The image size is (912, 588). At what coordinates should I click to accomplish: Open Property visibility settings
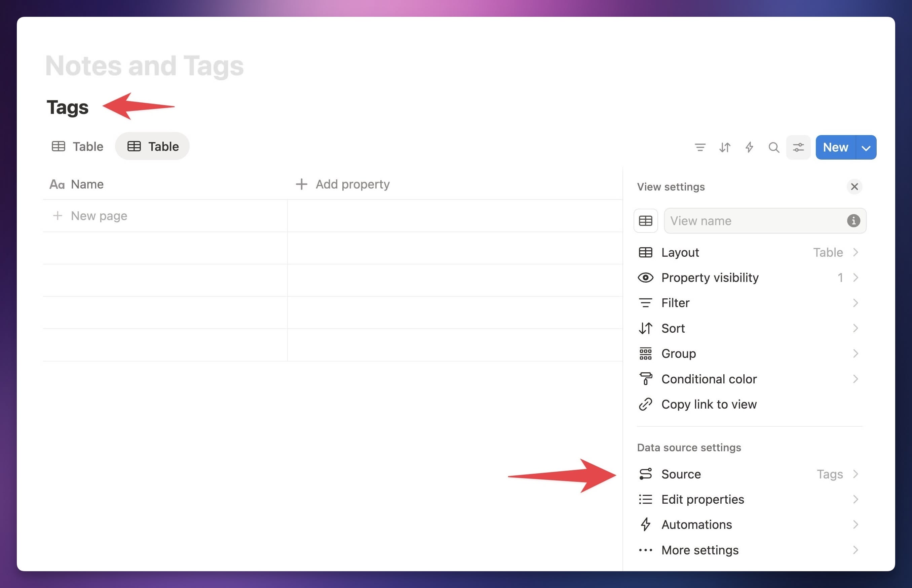749,278
